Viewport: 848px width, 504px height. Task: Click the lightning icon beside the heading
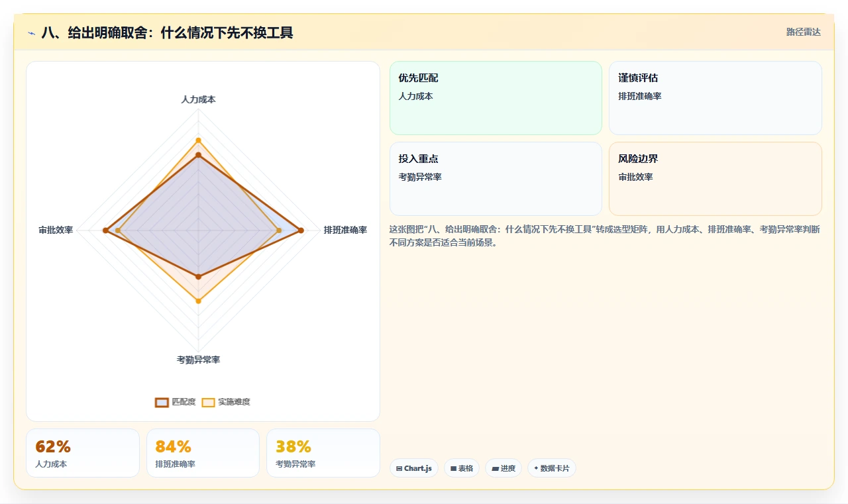32,32
